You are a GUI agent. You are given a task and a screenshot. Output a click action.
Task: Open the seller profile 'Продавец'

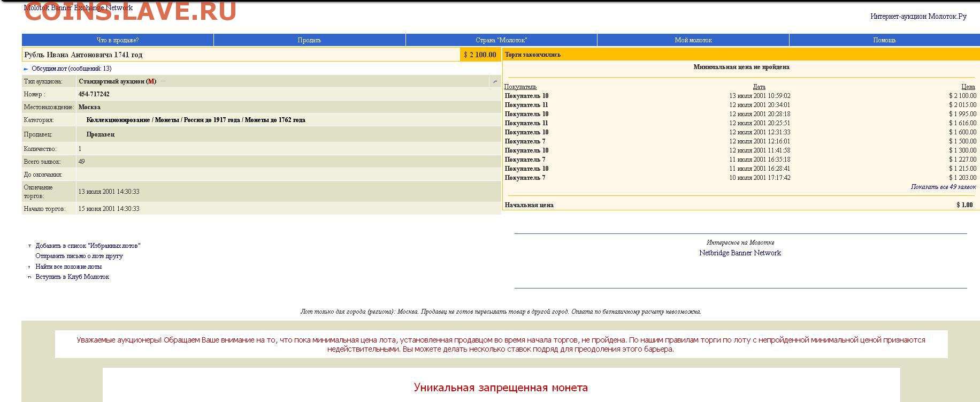pos(101,134)
